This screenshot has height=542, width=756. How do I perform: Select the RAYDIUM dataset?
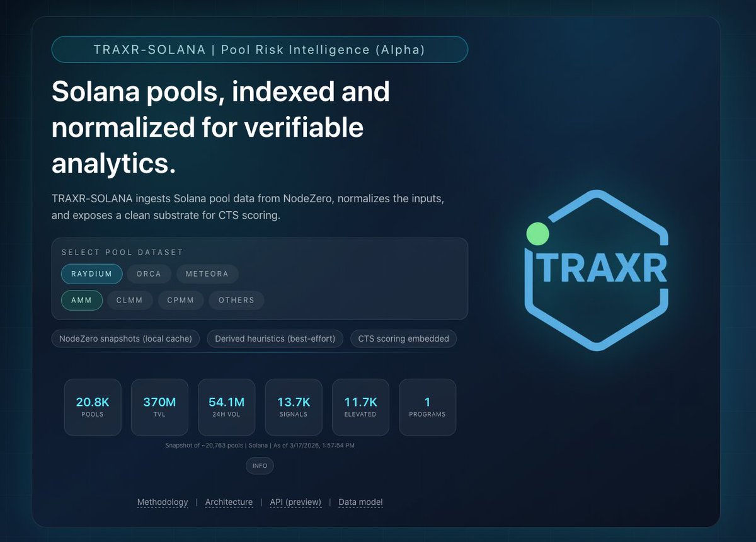[x=91, y=274]
